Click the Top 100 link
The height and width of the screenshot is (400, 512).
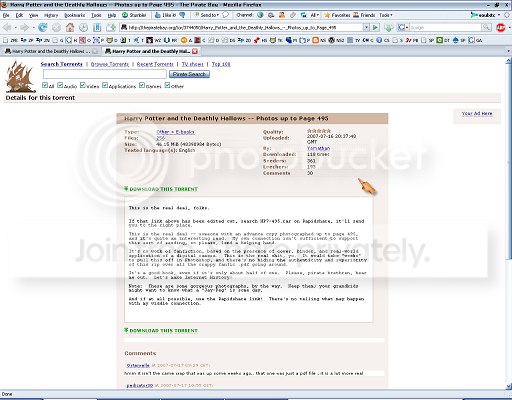tap(221, 64)
